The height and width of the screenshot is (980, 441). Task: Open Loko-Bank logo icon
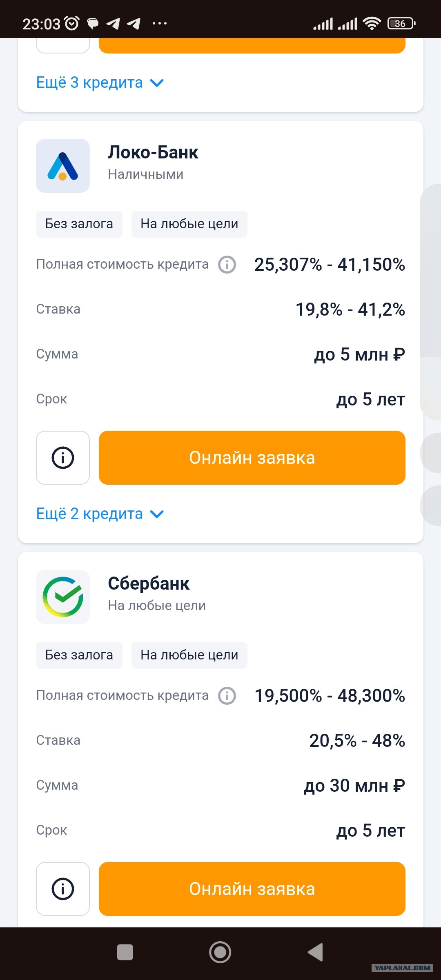pyautogui.click(x=63, y=166)
